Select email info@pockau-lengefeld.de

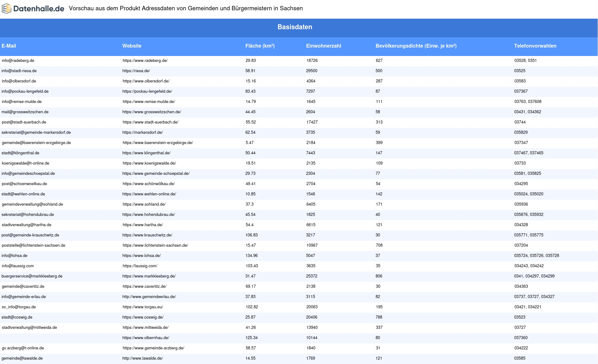pyautogui.click(x=25, y=91)
